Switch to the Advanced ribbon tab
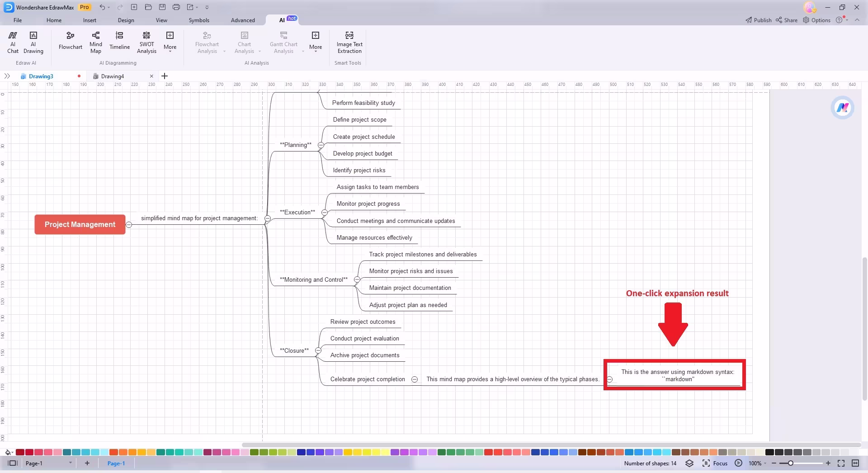This screenshot has height=473, width=868. pos(243,20)
